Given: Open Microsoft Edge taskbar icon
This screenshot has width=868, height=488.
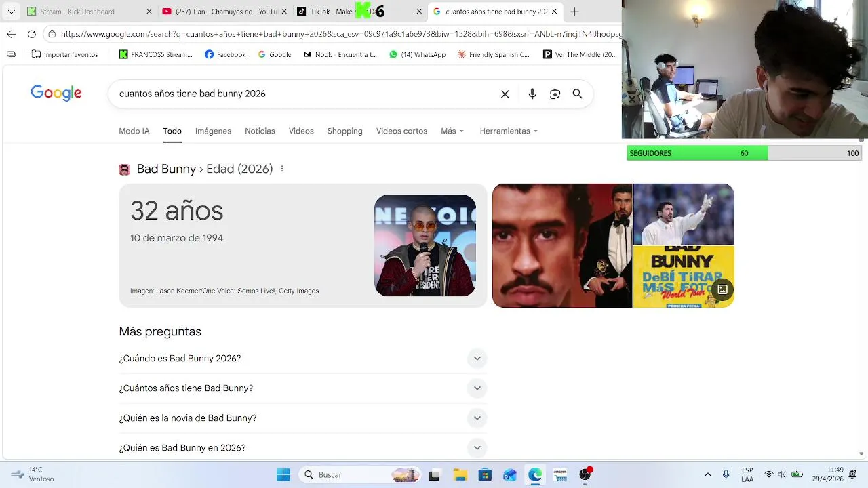Looking at the screenshot, I should 535,475.
